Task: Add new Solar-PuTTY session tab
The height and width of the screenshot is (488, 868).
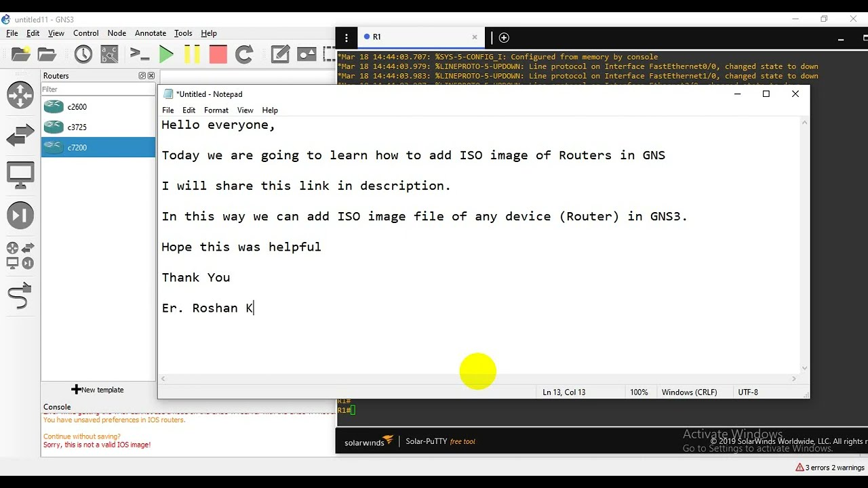Action: [x=504, y=37]
